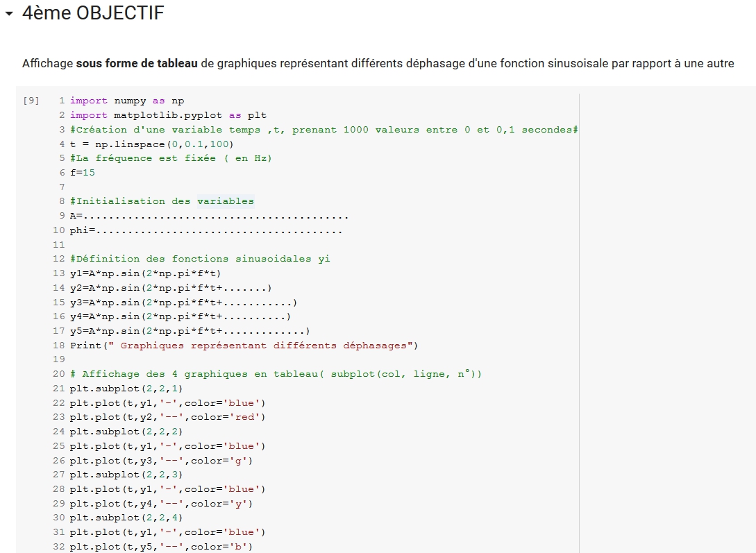Click the "#Initialisation des variables" comment
Image resolution: width=756 pixels, height=553 pixels.
tap(162, 201)
